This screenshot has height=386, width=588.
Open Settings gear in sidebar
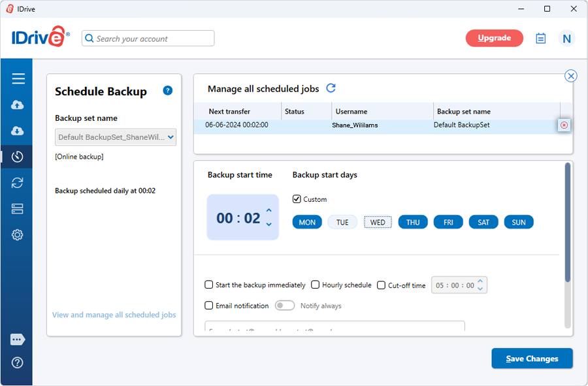18,235
